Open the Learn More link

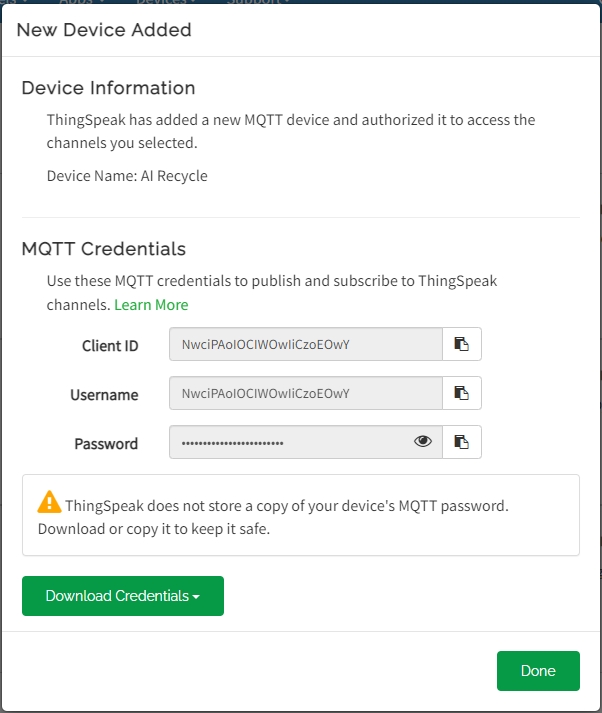coord(151,304)
